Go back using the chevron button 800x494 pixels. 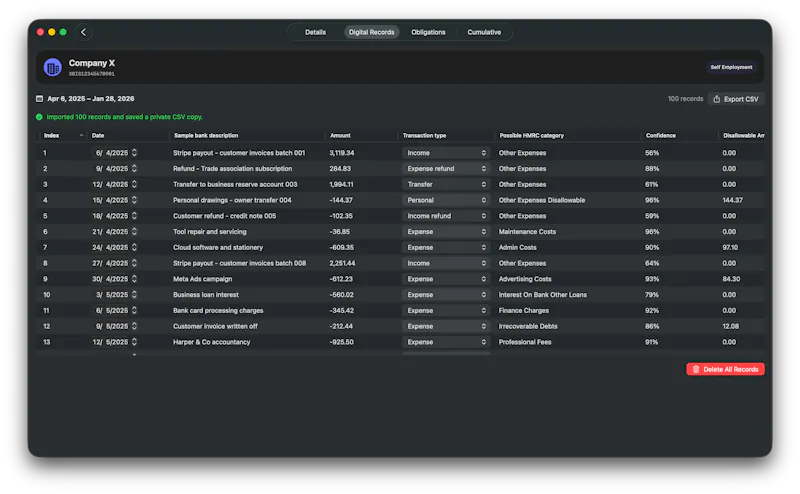(x=84, y=32)
